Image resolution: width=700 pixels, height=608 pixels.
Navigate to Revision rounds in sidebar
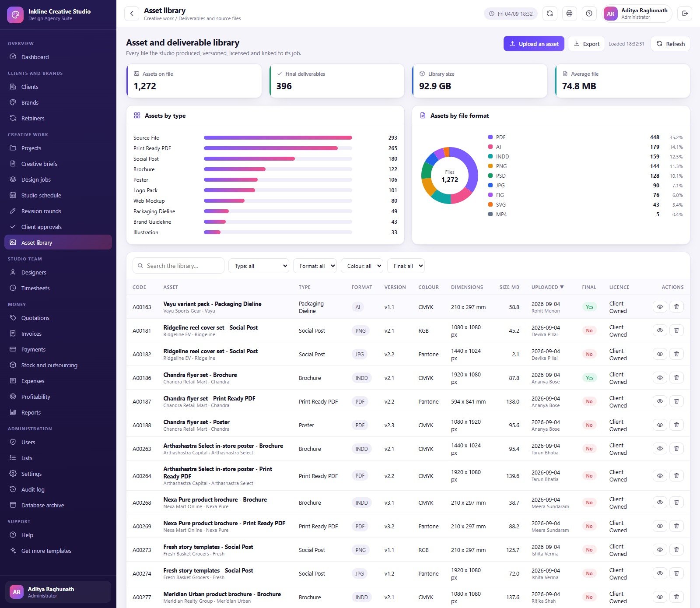pyautogui.click(x=58, y=211)
